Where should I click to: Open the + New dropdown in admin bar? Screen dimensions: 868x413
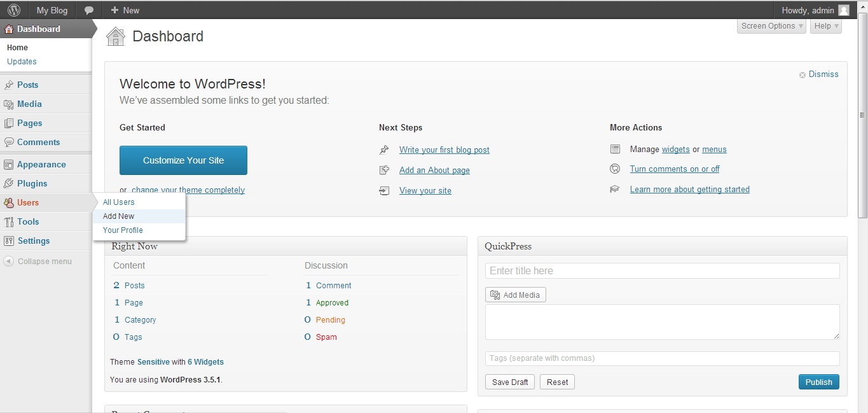click(x=125, y=10)
